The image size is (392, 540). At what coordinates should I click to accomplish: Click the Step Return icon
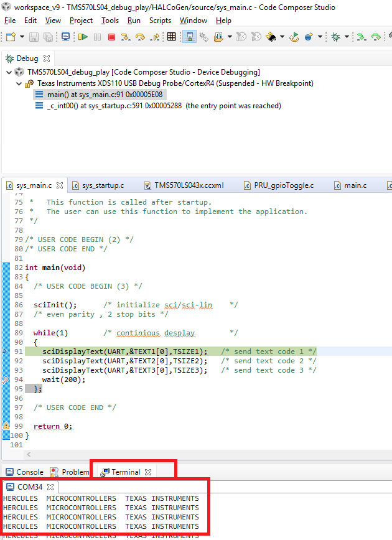[155, 37]
